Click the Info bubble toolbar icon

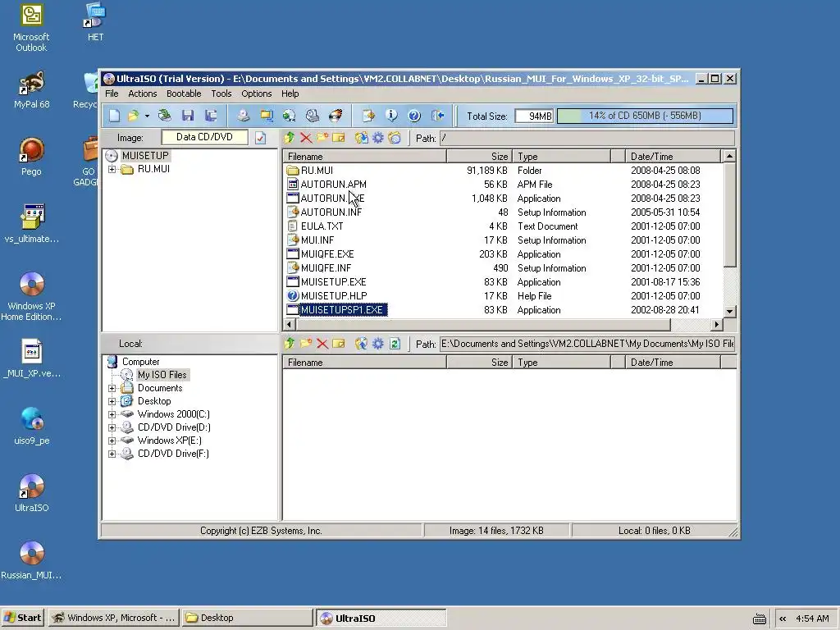click(391, 116)
